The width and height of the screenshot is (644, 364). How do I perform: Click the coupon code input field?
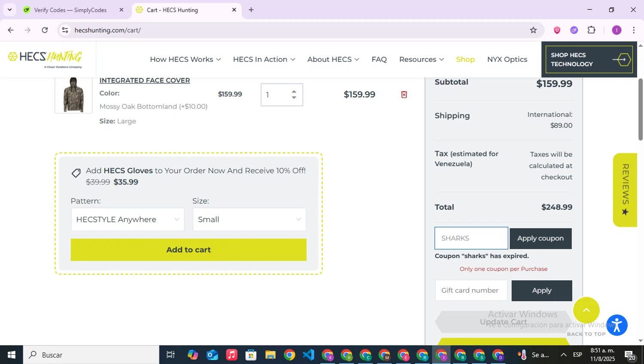pyautogui.click(x=471, y=238)
